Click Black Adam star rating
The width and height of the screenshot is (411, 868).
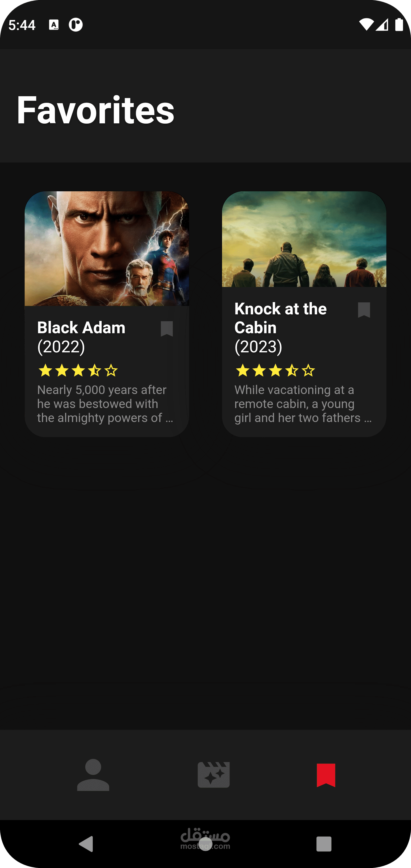pyautogui.click(x=78, y=371)
